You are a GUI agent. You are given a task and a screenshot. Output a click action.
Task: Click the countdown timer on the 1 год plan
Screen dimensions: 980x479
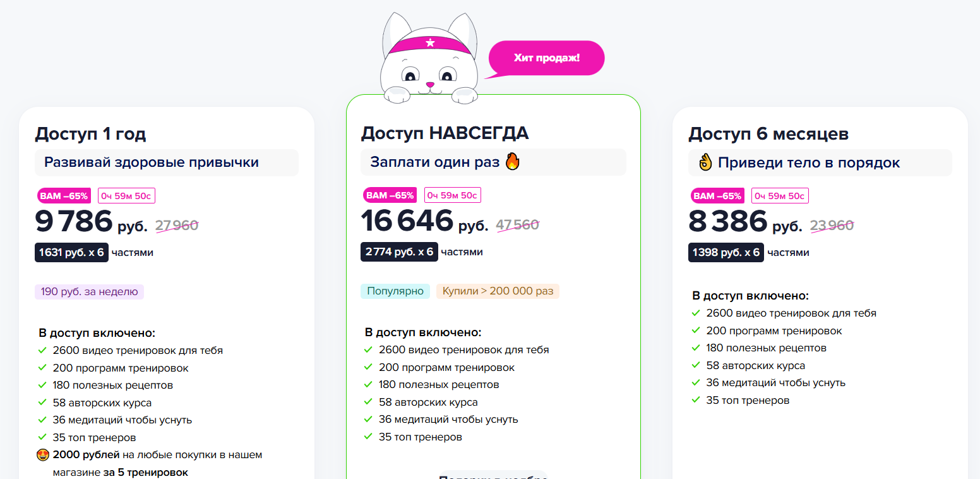click(126, 196)
